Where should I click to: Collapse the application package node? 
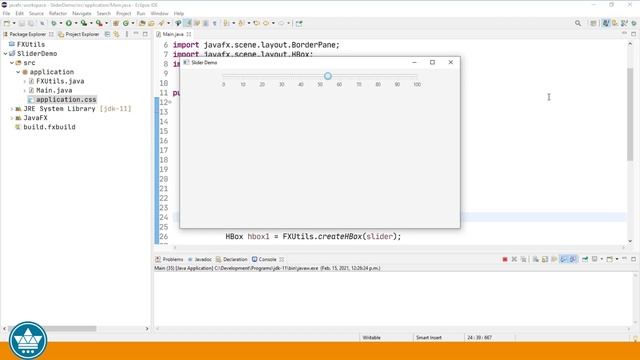coord(18,72)
